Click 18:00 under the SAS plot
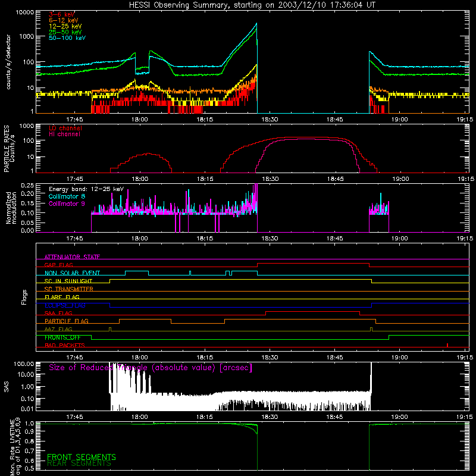Image resolution: width=476 pixels, height=476 pixels. (140, 417)
